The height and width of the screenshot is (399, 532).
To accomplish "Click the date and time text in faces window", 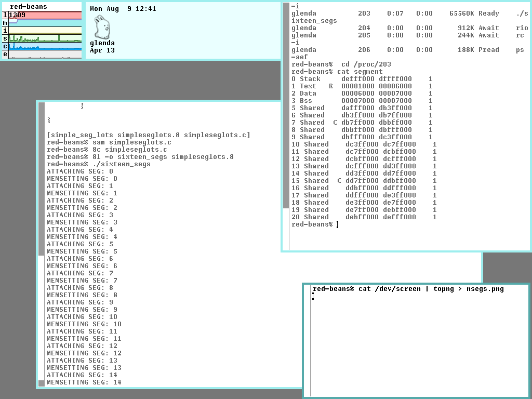I will (123, 9).
